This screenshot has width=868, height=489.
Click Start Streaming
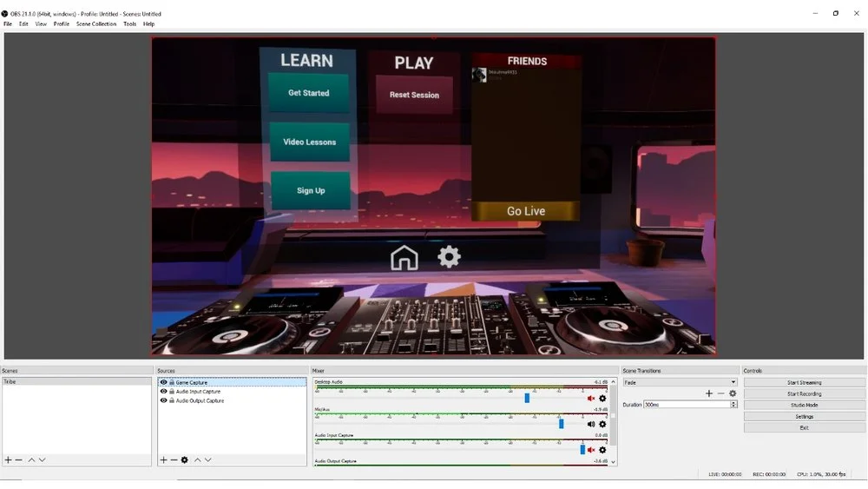click(805, 382)
